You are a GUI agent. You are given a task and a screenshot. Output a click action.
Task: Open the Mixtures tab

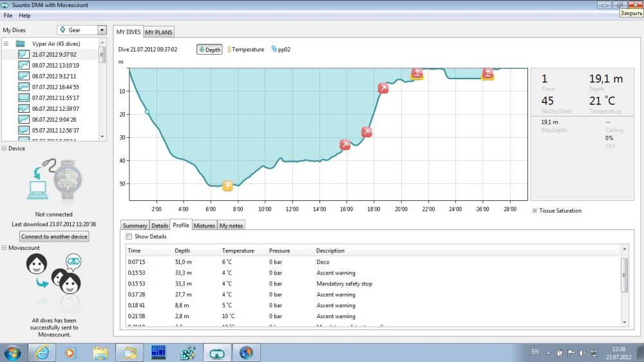tap(204, 225)
